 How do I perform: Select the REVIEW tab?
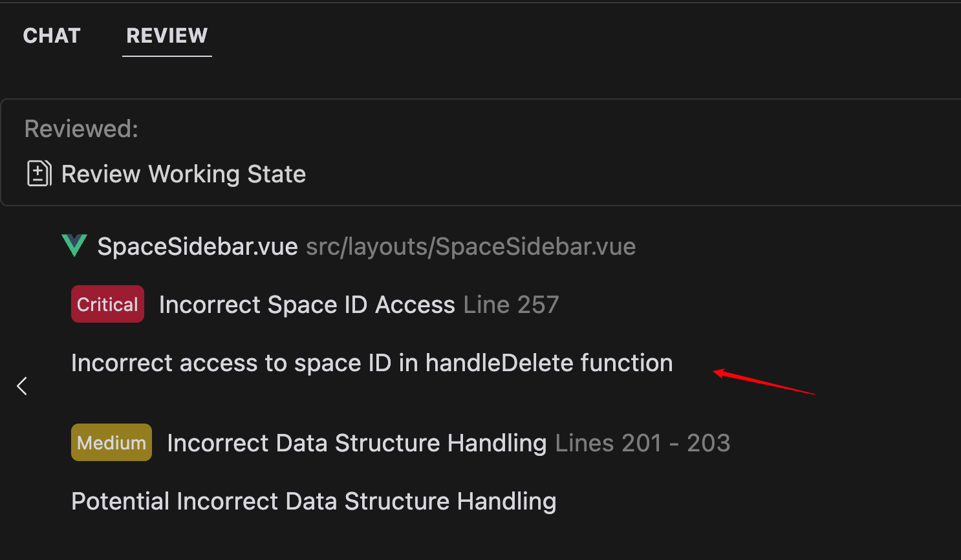pos(167,36)
